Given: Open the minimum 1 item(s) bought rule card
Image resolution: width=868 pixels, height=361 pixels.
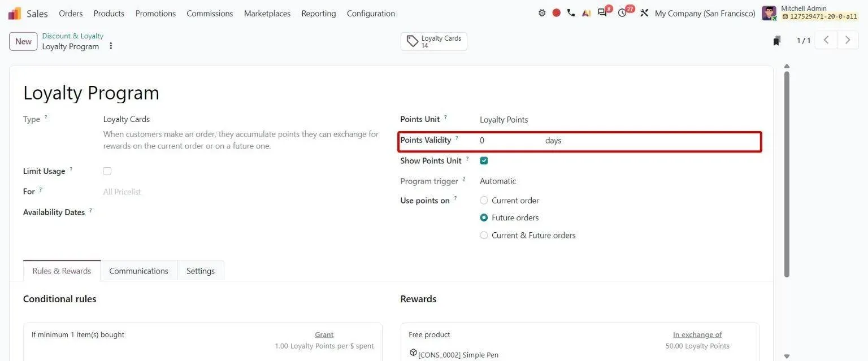Looking at the screenshot, I should [x=202, y=342].
